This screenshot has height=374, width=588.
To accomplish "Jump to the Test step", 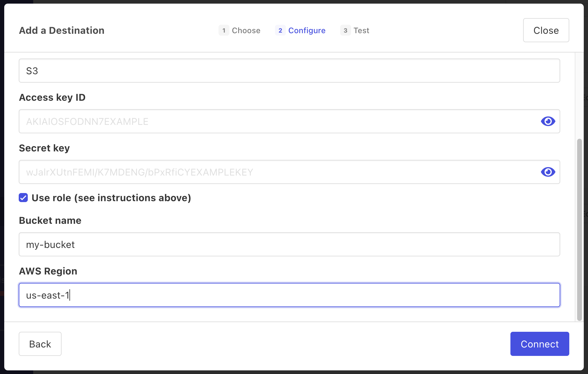I will [x=361, y=30].
